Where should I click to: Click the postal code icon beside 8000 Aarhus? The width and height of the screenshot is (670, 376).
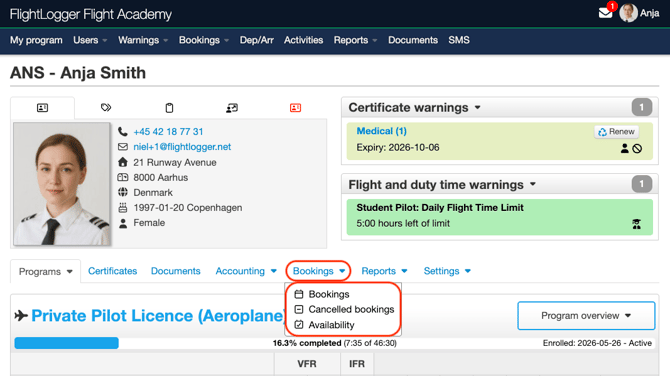(x=123, y=177)
